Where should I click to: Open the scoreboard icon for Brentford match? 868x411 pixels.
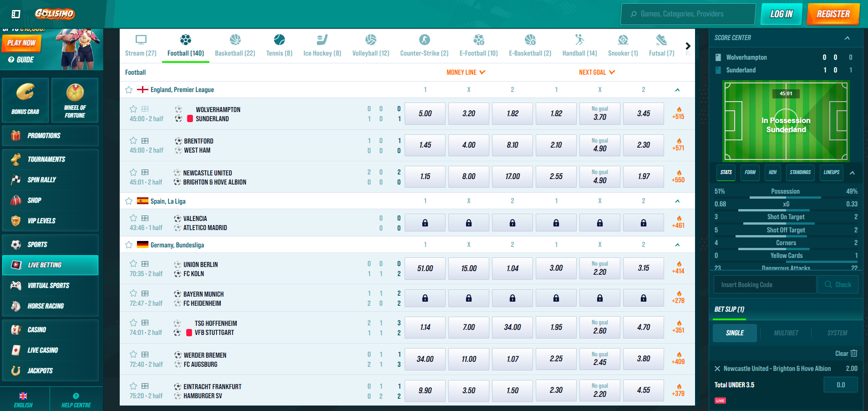[x=145, y=141]
